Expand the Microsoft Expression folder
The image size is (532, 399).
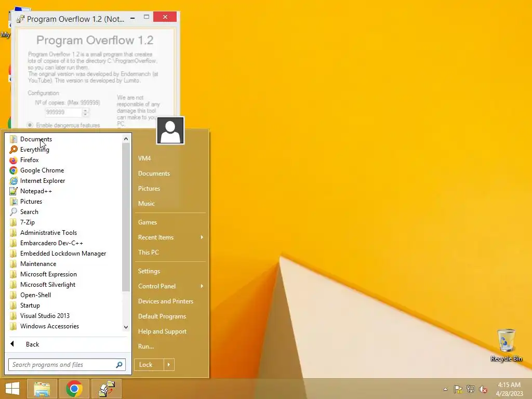(48, 274)
